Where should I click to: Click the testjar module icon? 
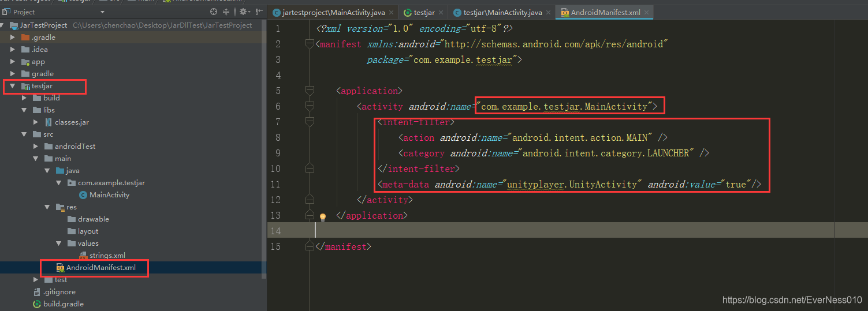(25, 86)
